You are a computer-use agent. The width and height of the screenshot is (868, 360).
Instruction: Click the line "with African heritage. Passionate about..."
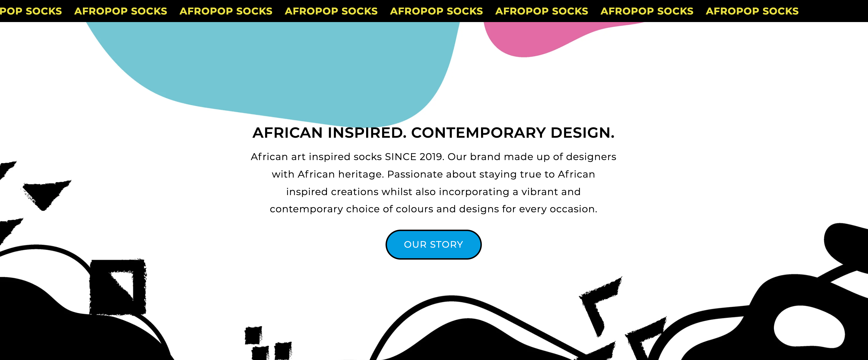pos(433,174)
